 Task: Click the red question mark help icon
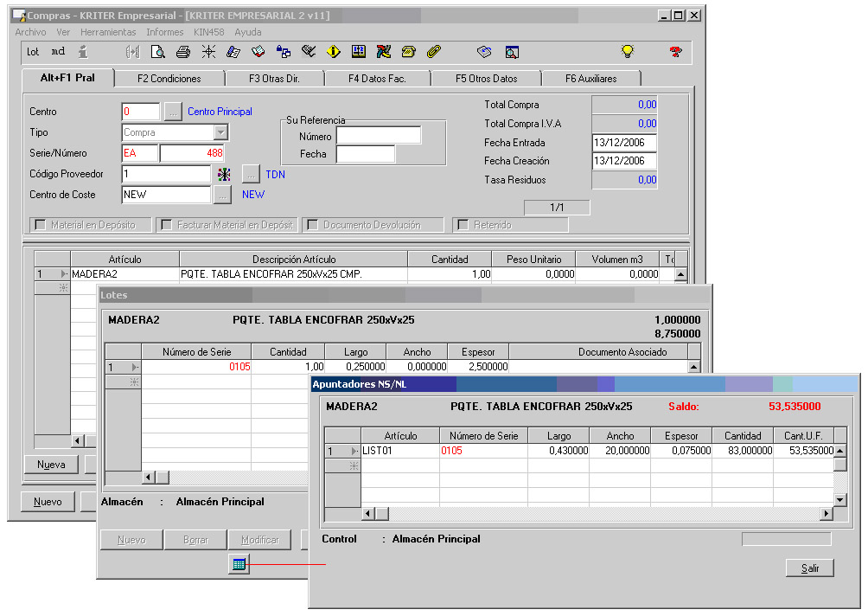point(675,52)
